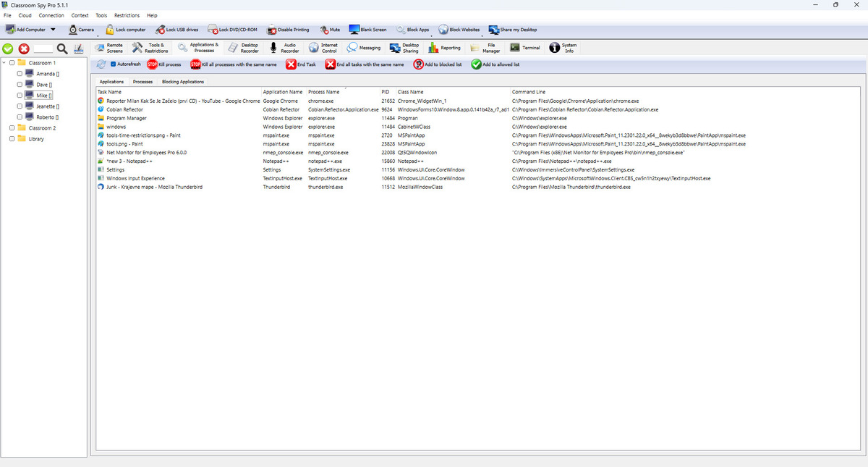Collapse the Classroom 1 tree node
Image resolution: width=868 pixels, height=467 pixels.
tap(4, 63)
